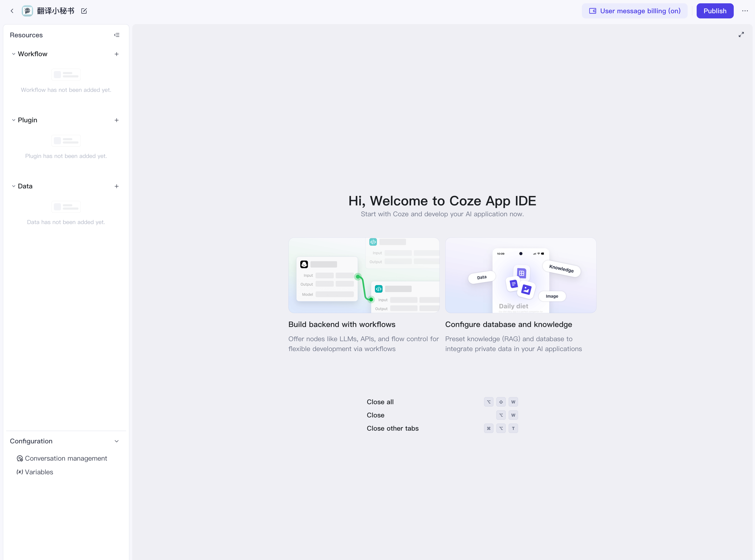Select the Plugin section label

(x=27, y=120)
